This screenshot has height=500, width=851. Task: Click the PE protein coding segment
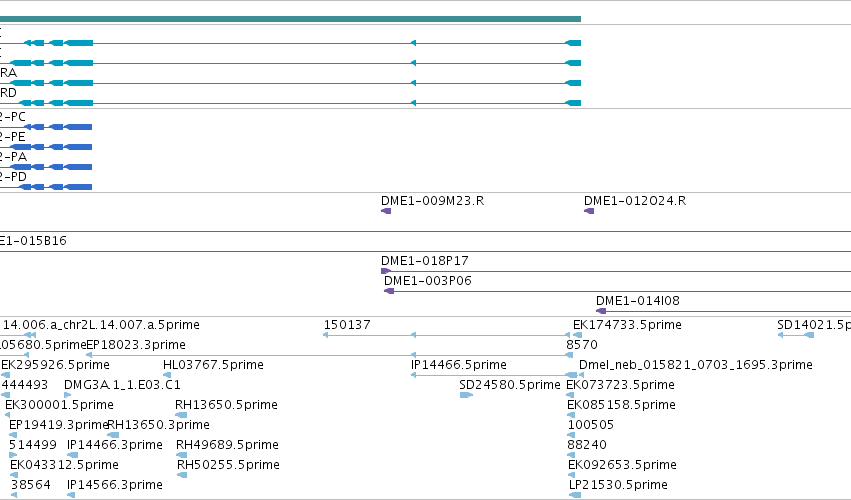78,147
